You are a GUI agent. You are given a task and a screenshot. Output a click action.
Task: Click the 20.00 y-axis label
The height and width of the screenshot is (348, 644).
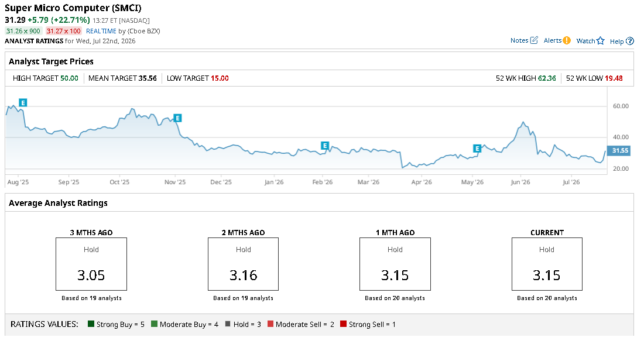(x=621, y=168)
